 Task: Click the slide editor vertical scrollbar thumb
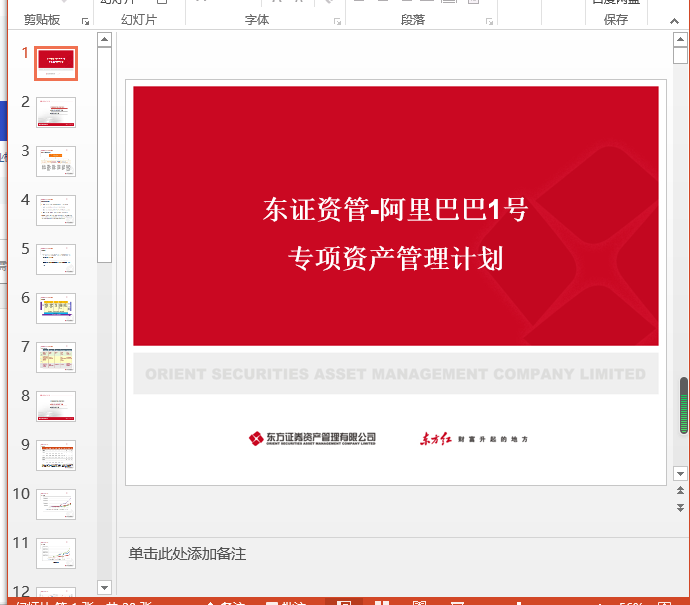(683, 406)
